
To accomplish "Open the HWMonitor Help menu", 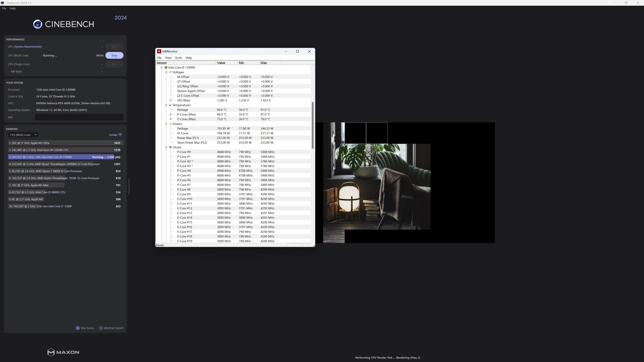I will tap(189, 58).
